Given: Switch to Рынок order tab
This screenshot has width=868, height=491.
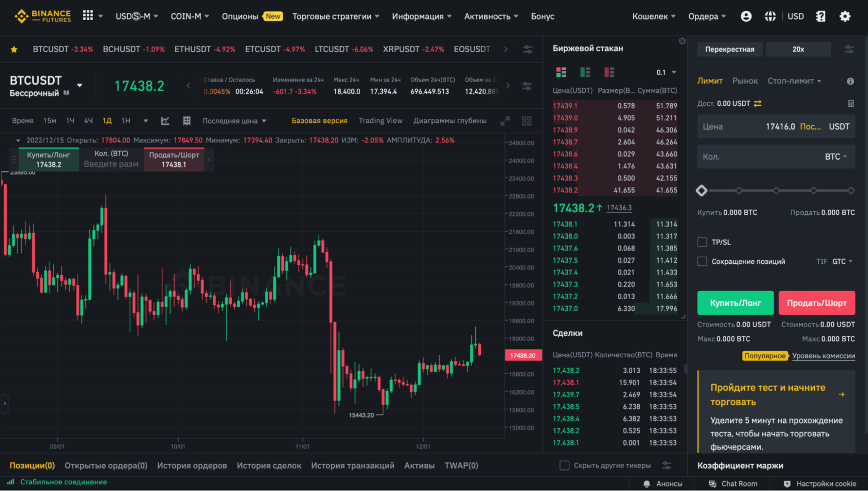Looking at the screenshot, I should 745,81.
